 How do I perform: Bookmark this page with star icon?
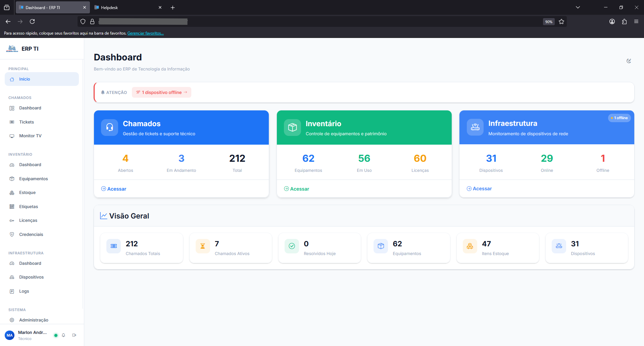pos(561,21)
